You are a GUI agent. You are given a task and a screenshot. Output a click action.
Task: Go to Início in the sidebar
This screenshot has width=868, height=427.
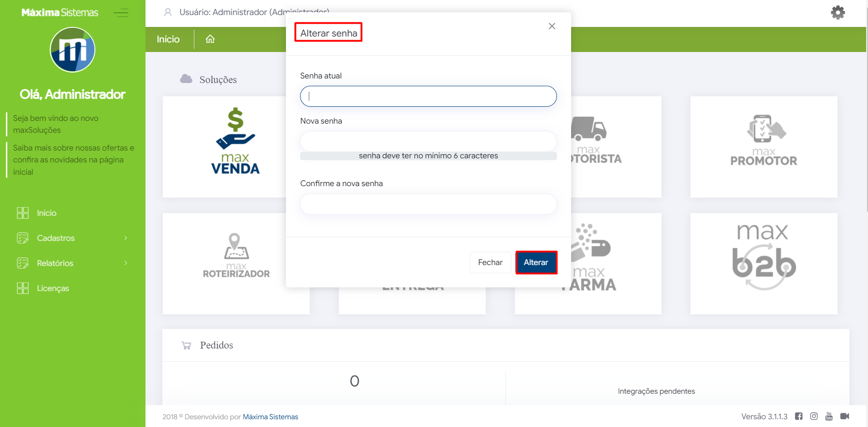tap(47, 213)
